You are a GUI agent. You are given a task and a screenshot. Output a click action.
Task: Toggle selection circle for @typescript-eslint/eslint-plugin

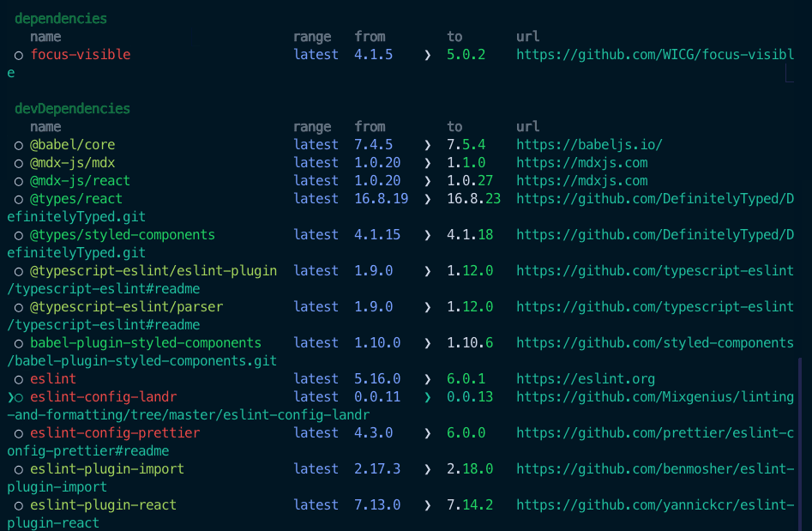(x=19, y=271)
